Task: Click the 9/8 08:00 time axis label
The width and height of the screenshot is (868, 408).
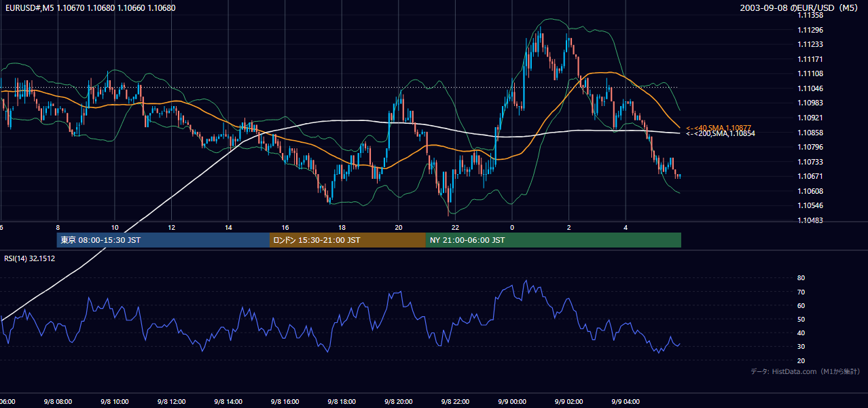Action: click(x=58, y=402)
